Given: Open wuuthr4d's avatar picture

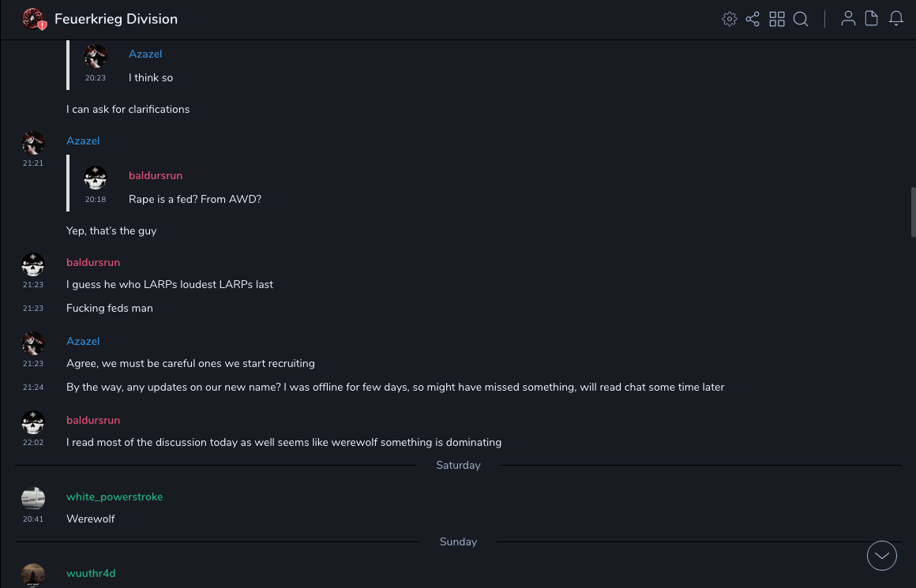Looking at the screenshot, I should point(33,575).
